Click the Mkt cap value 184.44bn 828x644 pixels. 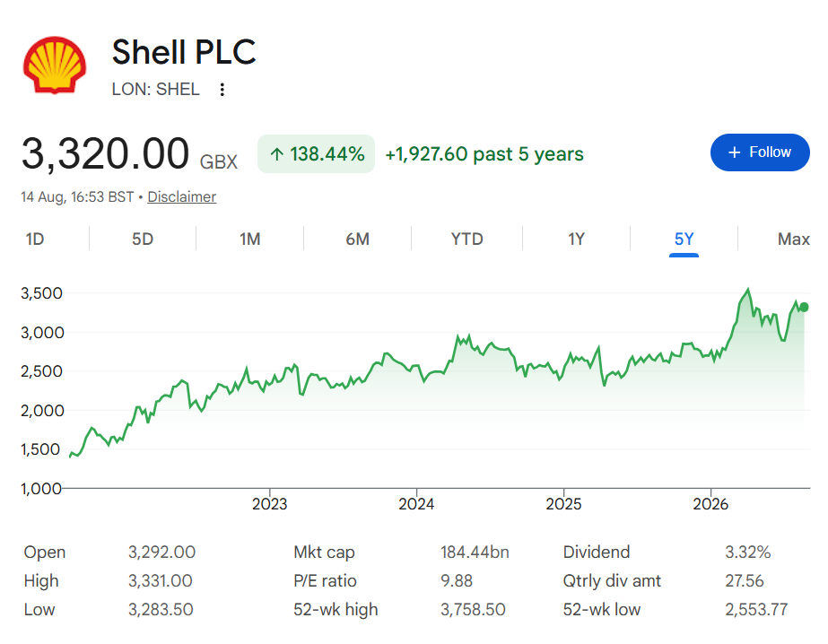coord(475,553)
